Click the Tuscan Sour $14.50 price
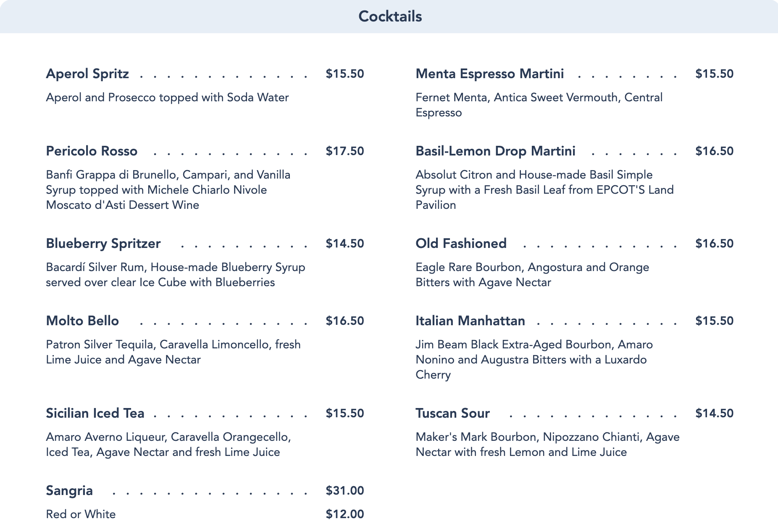Screen dimensions: 778x532 pyautogui.click(x=714, y=413)
